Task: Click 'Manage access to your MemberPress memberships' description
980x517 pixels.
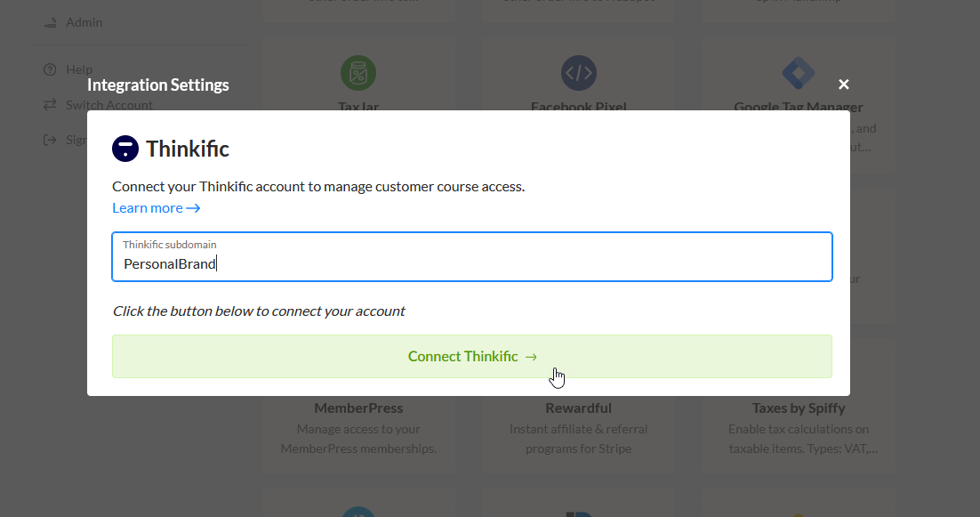Action: [x=358, y=439]
